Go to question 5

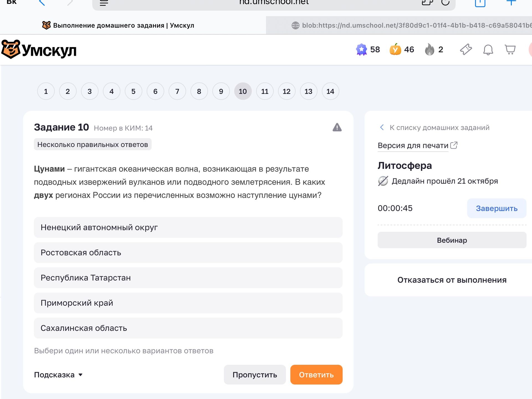[133, 91]
